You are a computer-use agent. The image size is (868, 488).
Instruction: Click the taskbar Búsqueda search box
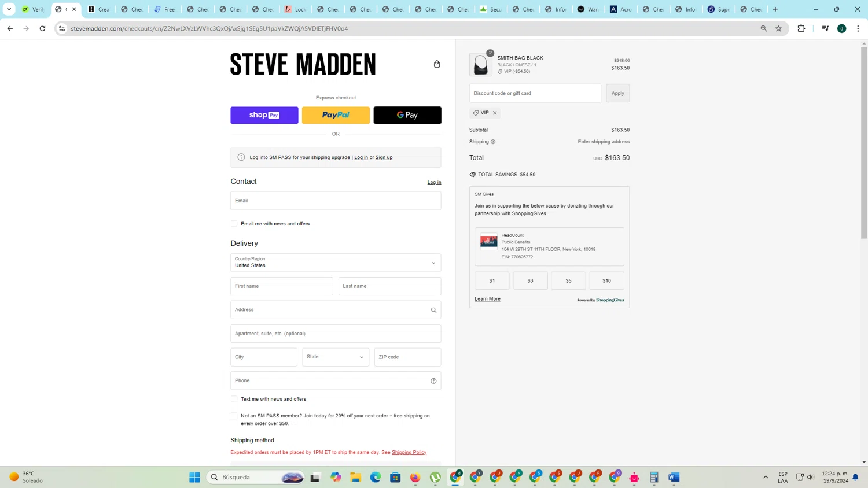(256, 477)
